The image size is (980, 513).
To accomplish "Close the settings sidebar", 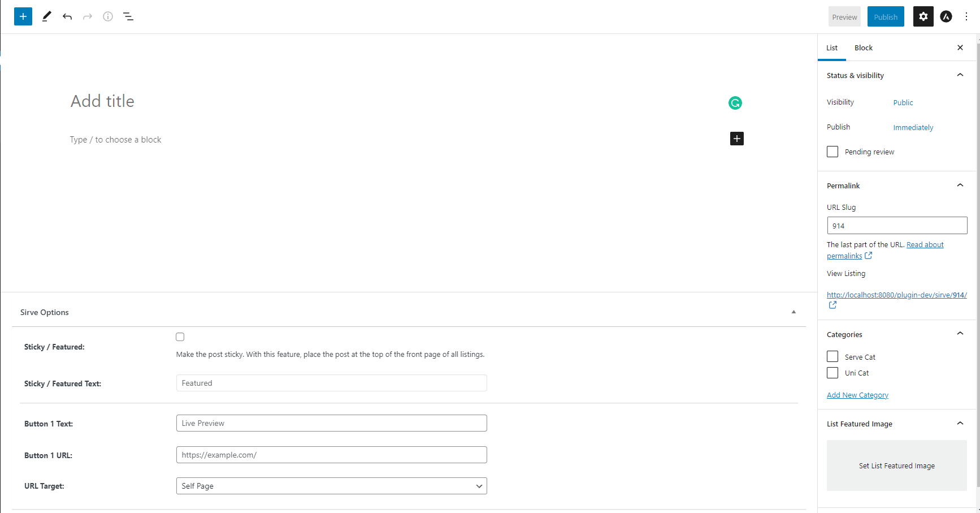I will point(960,48).
